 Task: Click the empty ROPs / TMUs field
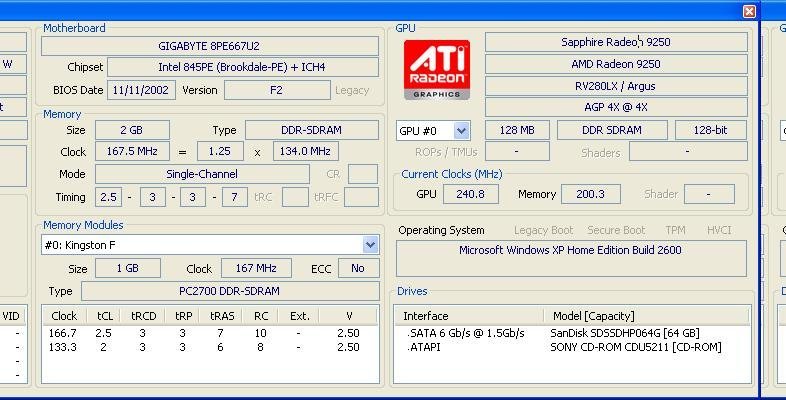click(x=517, y=151)
